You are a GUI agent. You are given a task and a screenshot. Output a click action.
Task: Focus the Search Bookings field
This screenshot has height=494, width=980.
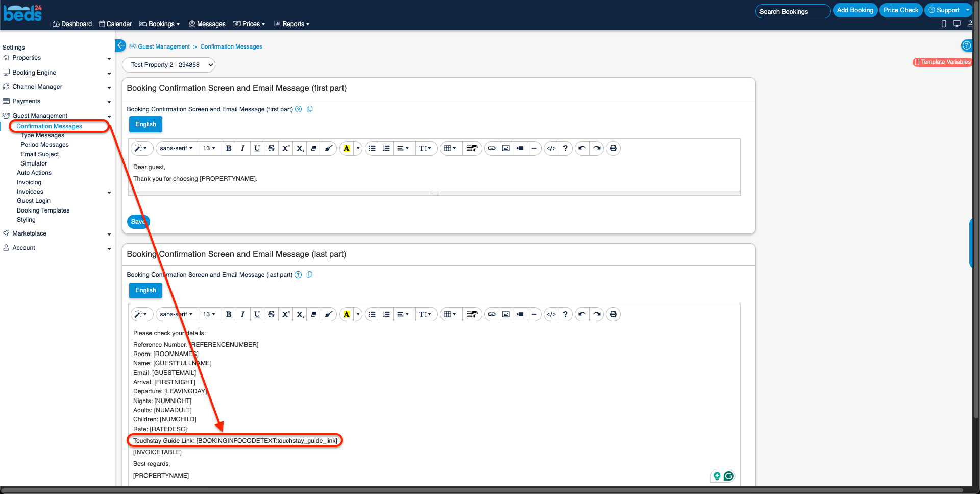pyautogui.click(x=793, y=11)
